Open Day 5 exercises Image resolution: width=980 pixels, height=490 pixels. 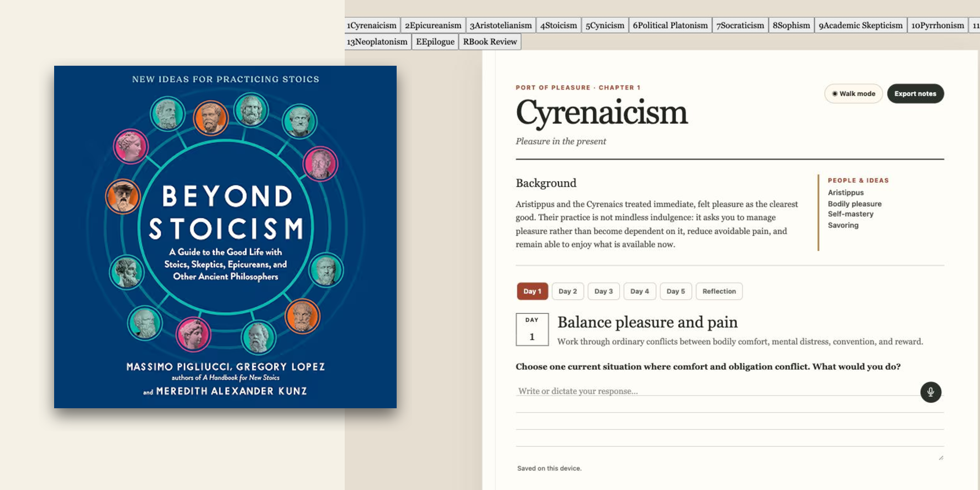point(676,291)
